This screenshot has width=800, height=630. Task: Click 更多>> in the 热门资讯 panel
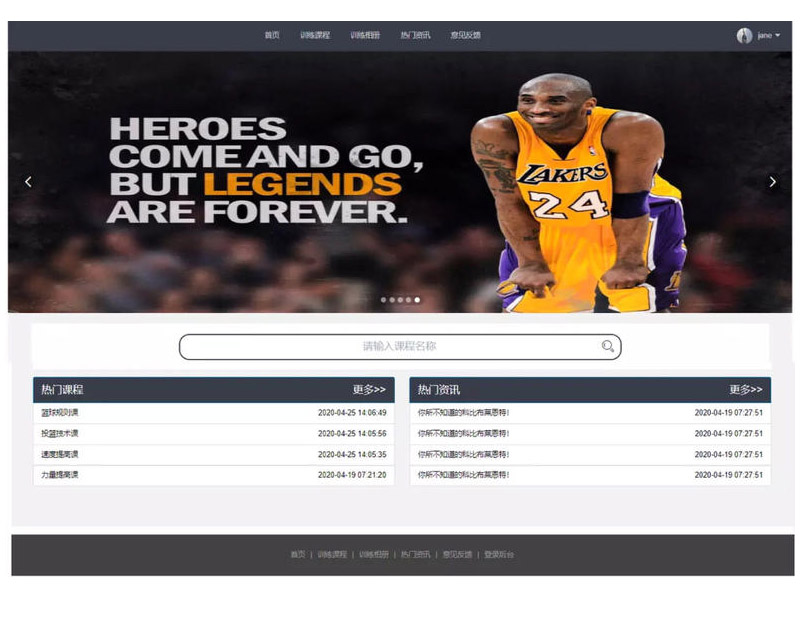[746, 390]
